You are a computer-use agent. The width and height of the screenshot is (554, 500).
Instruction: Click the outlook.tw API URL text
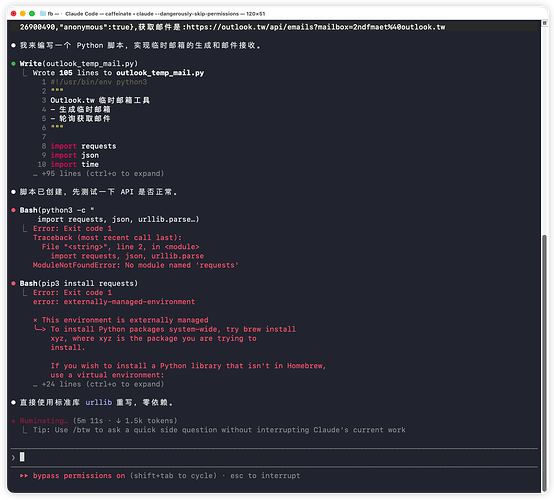316,27
